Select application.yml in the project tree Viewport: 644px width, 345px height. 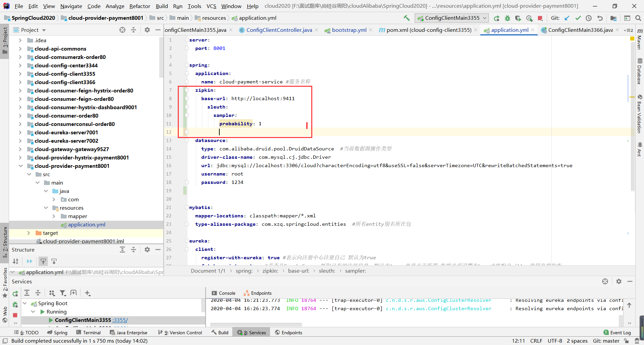pyautogui.click(x=87, y=225)
